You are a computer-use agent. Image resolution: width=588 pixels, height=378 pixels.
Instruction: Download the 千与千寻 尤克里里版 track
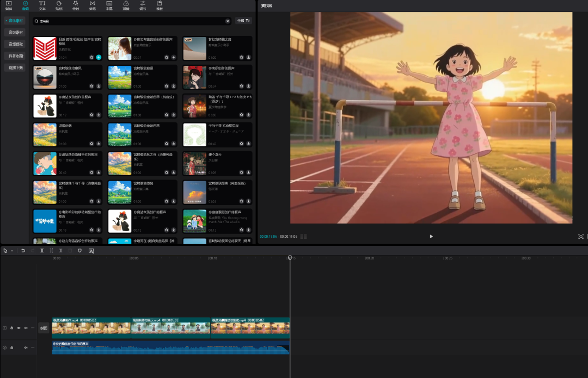[x=248, y=144]
